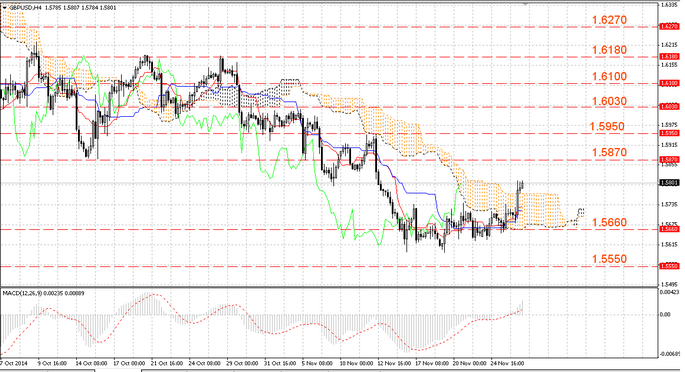Click the orange 1.6100 level label
Screen dimensions: 685x372
[609, 76]
